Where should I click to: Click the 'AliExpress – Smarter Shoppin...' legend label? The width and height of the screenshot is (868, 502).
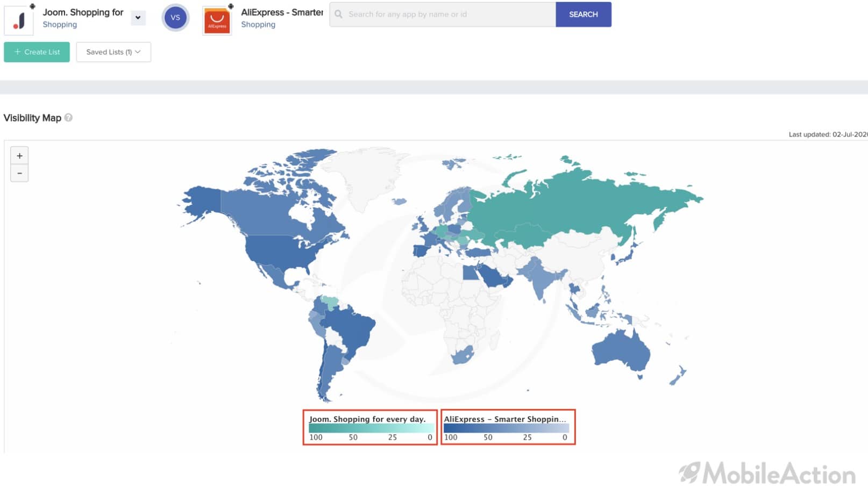[x=505, y=419]
